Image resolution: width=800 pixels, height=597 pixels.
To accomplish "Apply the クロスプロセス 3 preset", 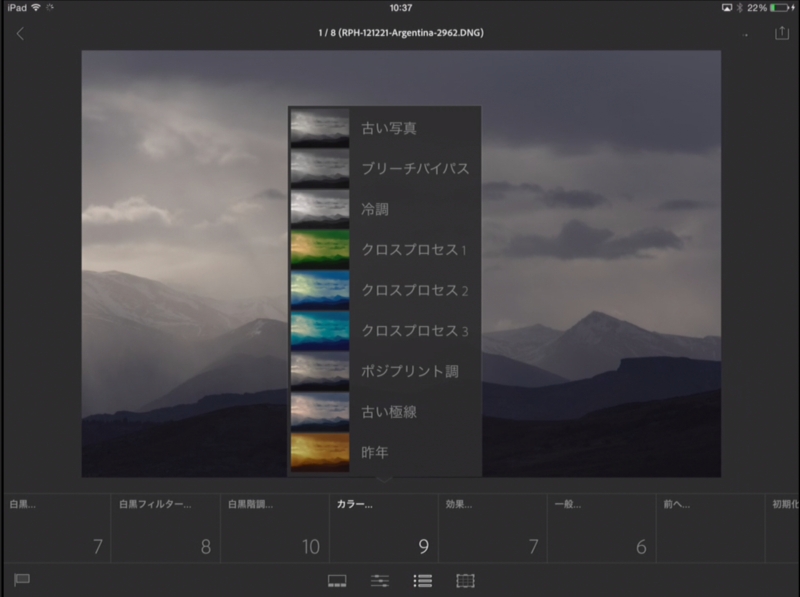I will click(385, 331).
